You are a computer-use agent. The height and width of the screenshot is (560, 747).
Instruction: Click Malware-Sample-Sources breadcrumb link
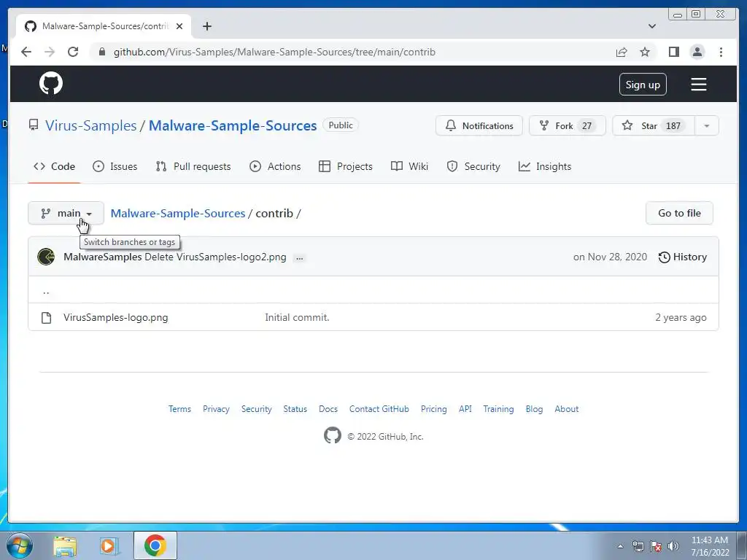178,214
